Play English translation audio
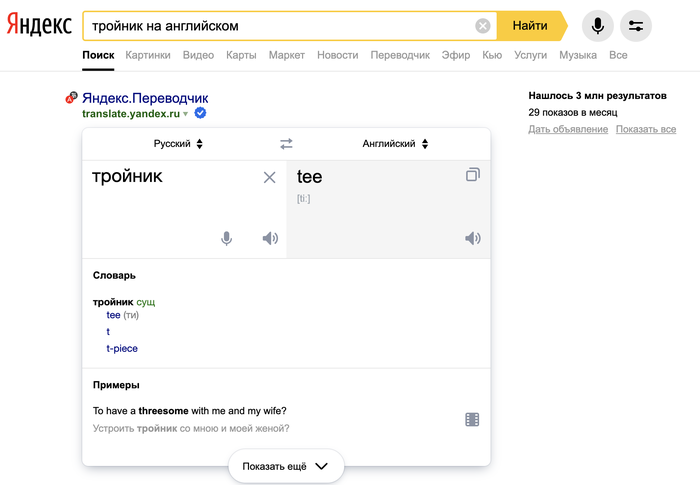Viewport: 700px width, 485px height. (473, 238)
